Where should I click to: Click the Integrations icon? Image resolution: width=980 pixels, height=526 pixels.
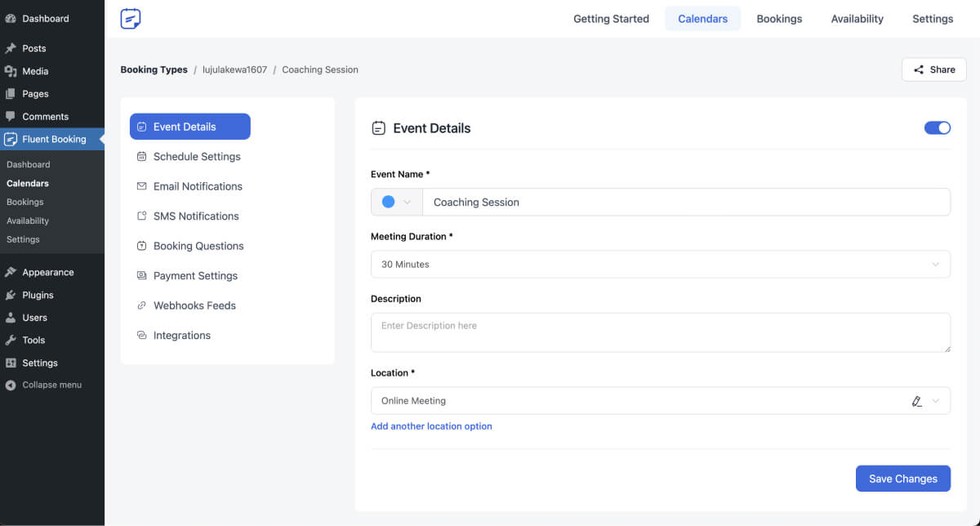pyautogui.click(x=141, y=336)
